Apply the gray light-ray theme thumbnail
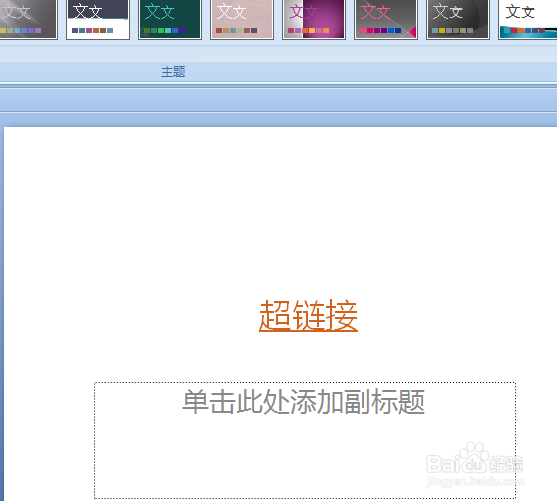 click(x=28, y=19)
